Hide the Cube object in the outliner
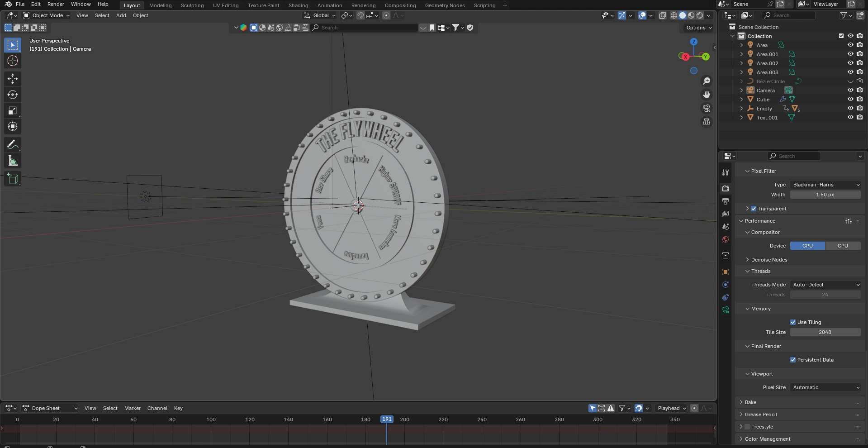 coord(850,99)
